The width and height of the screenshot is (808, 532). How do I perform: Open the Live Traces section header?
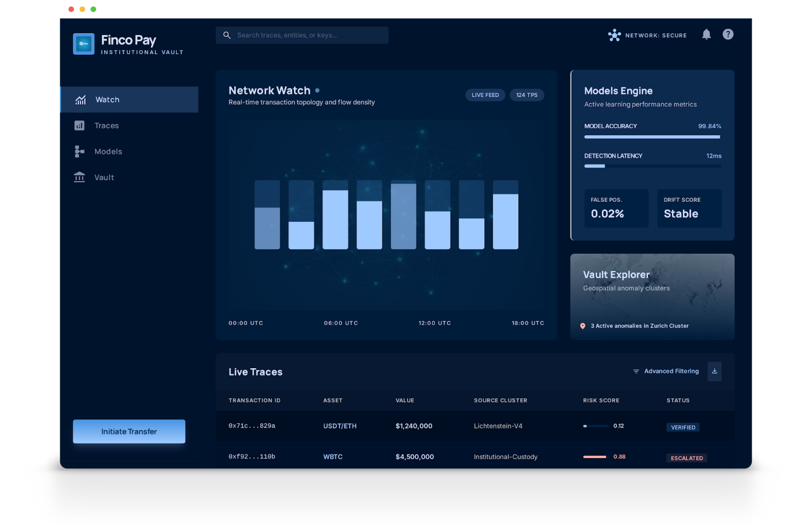click(x=255, y=372)
